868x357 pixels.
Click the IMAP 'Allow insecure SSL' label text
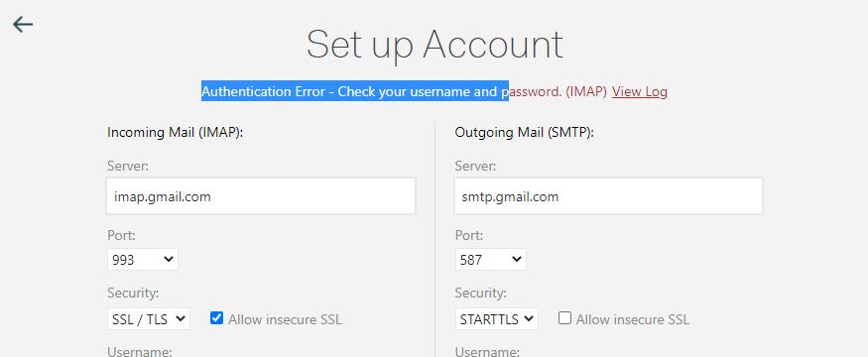(285, 319)
